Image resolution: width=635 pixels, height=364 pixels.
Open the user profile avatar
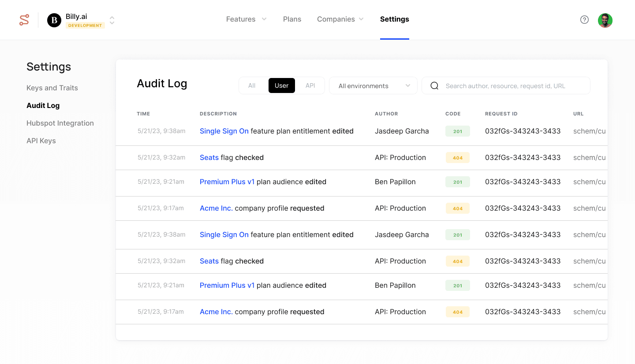point(605,20)
